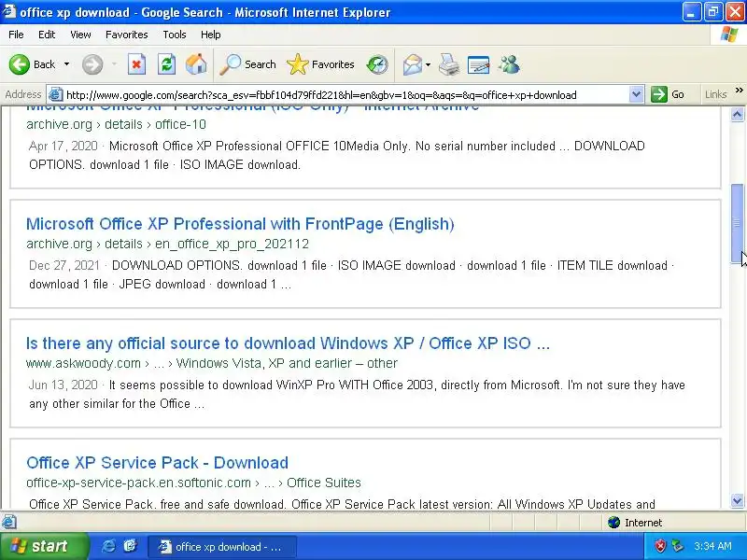Launch Internet Explorer from Quick Launch
Viewport: 747px width, 560px height.
108,546
